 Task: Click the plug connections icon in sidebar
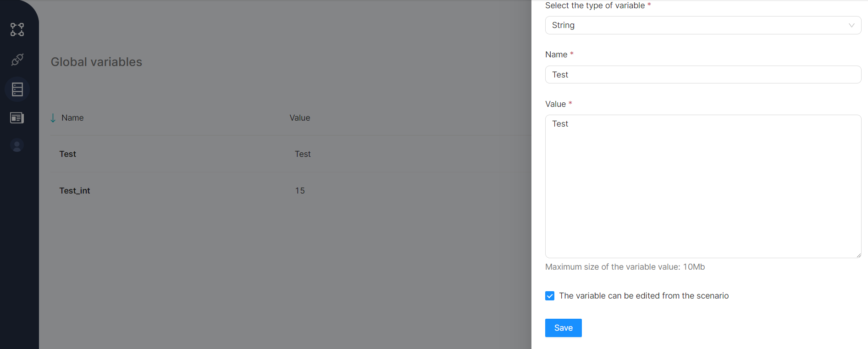click(x=17, y=60)
